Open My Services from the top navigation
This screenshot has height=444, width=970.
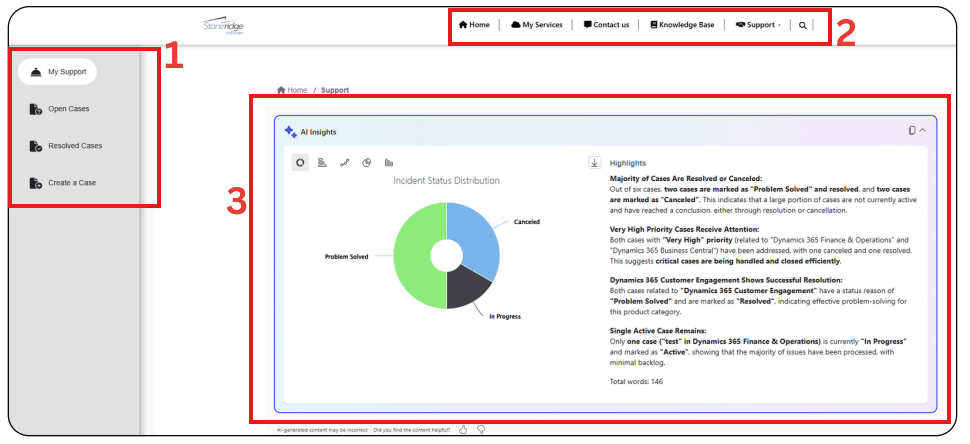tap(536, 25)
